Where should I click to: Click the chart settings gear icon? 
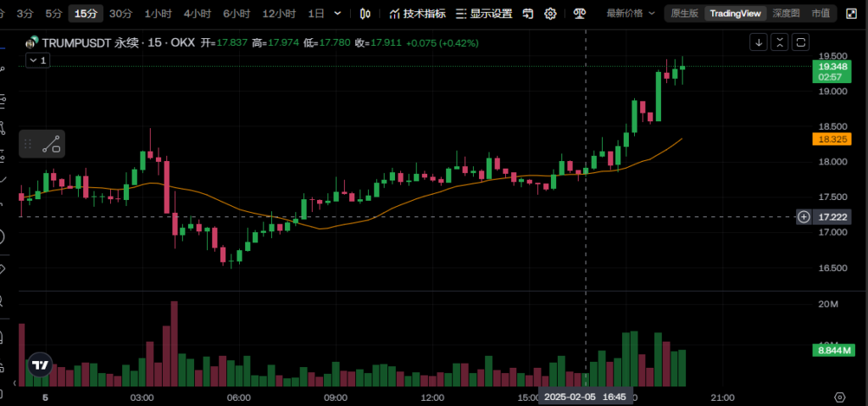(550, 14)
